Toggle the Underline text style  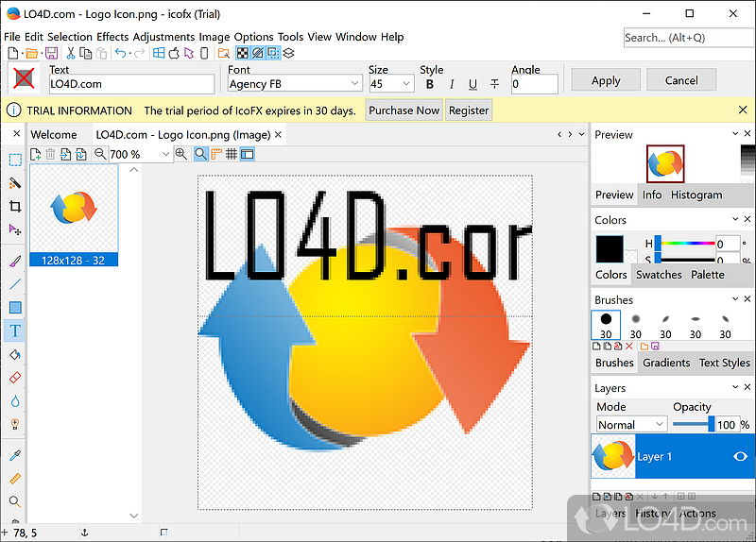click(x=473, y=84)
